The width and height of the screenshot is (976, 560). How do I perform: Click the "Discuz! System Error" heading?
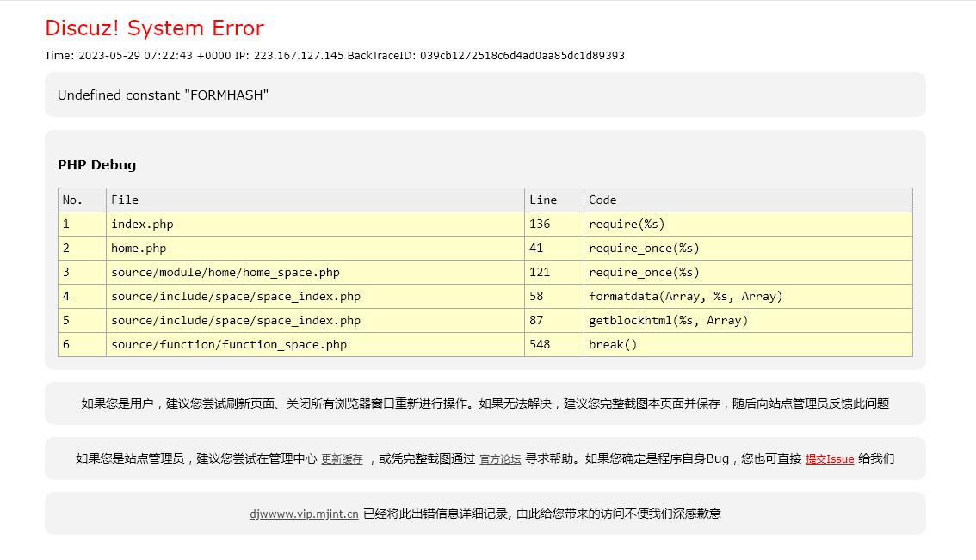point(154,28)
